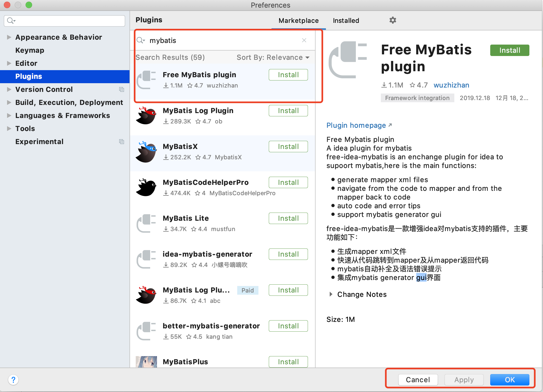Apply changes with the Apply button

pyautogui.click(x=464, y=380)
